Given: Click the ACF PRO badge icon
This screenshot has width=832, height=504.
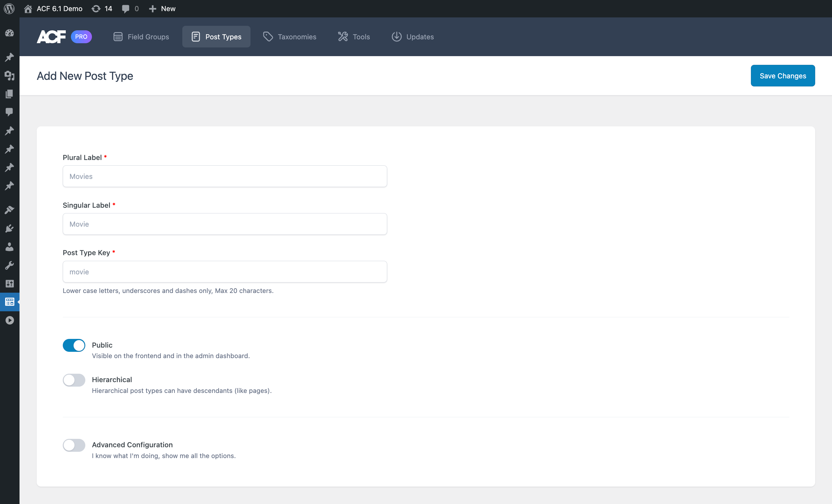Looking at the screenshot, I should (81, 37).
